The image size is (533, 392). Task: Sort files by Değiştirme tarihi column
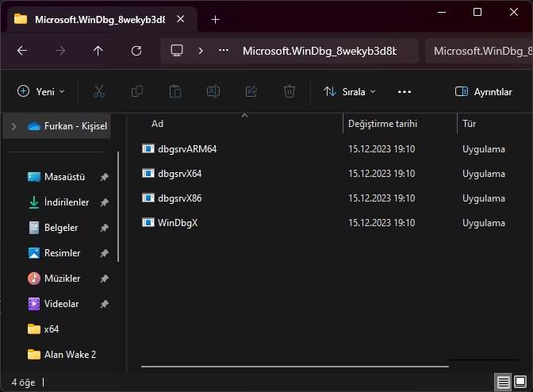point(382,124)
